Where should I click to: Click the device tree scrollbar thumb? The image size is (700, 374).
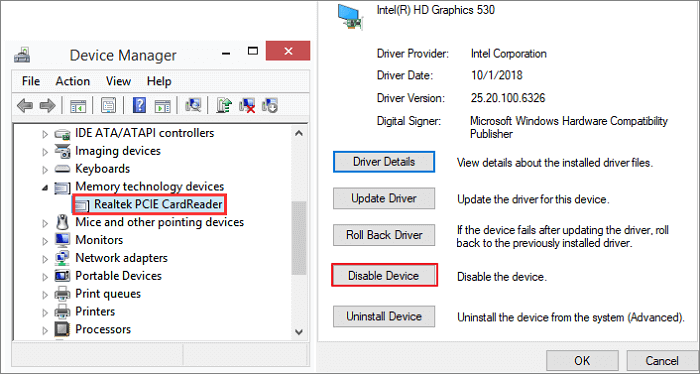[x=299, y=237]
